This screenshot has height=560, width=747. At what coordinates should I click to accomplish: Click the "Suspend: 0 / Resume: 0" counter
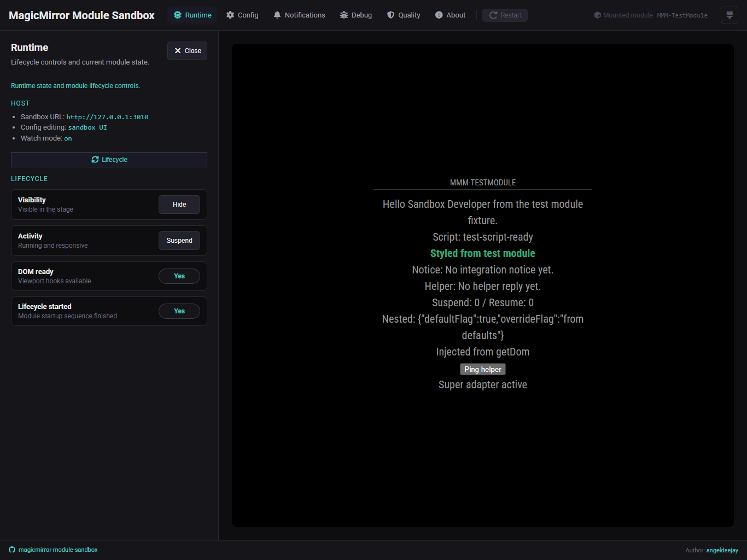click(483, 302)
